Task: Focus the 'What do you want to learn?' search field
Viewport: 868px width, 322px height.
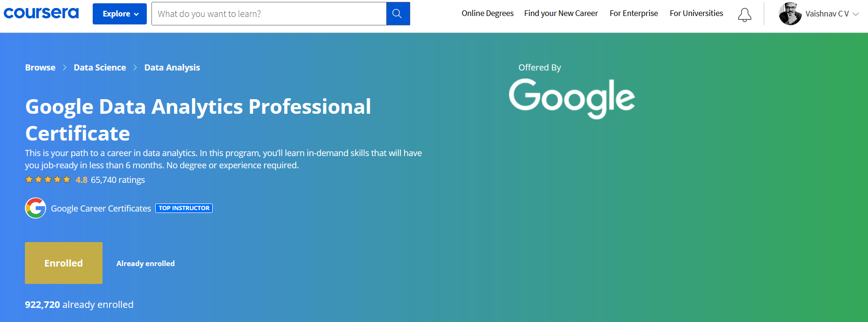Action: coord(269,14)
